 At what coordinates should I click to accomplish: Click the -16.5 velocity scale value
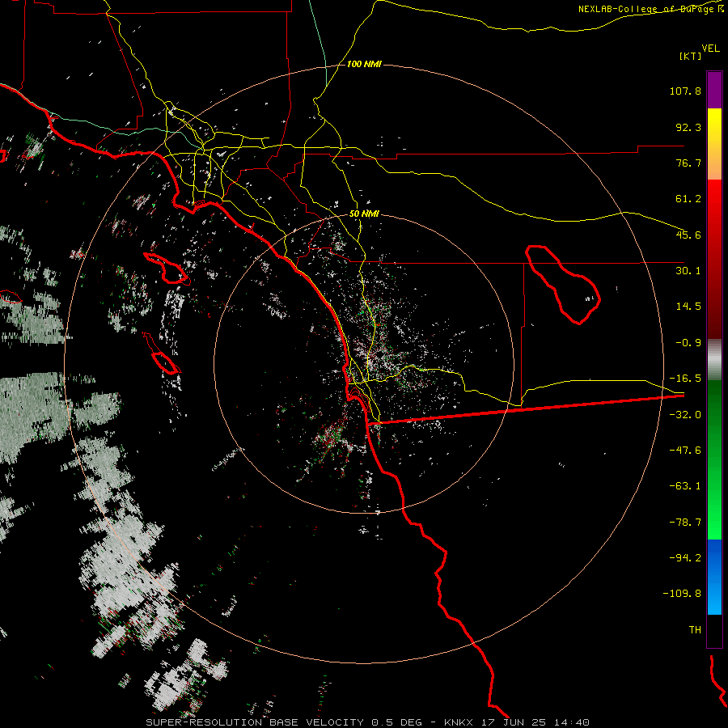[685, 379]
